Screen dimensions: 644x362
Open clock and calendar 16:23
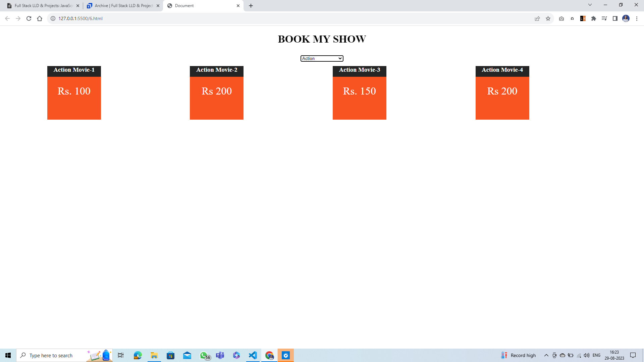click(x=614, y=355)
